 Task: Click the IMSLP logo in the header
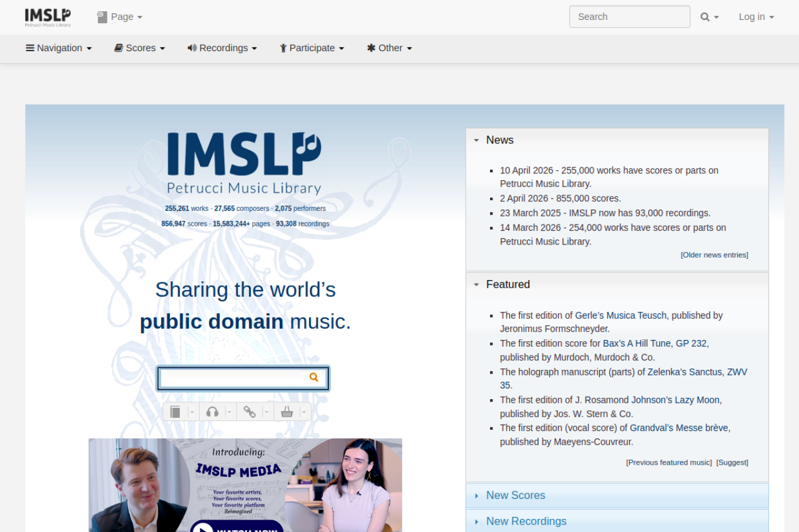47,17
